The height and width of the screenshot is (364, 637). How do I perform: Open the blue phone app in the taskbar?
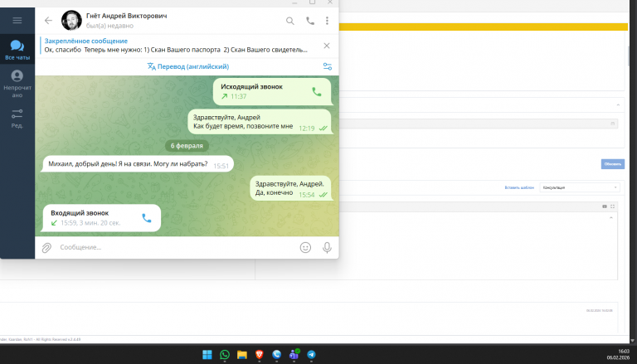pos(277,355)
